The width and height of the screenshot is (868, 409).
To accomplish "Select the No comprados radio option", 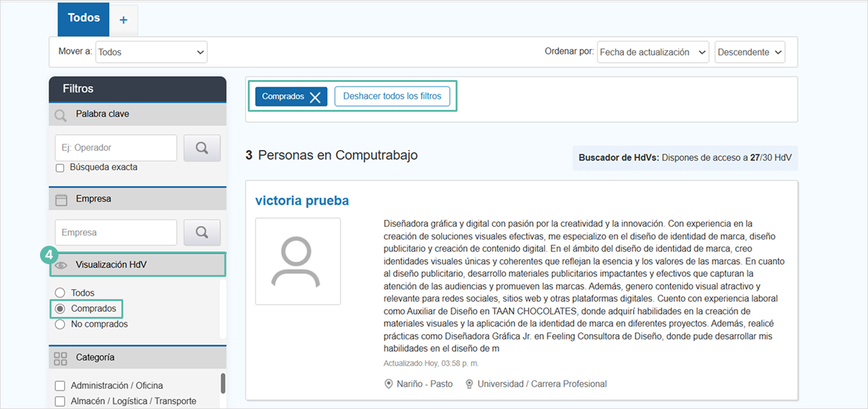I will tap(60, 325).
